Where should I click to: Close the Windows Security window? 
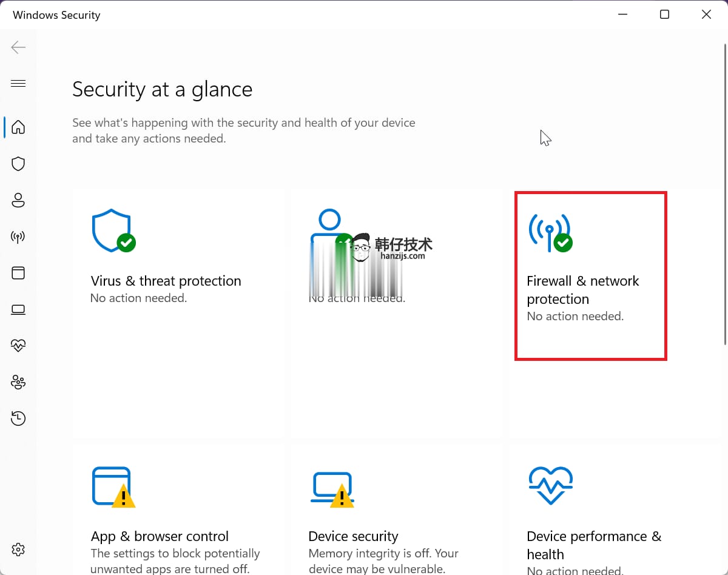706,15
